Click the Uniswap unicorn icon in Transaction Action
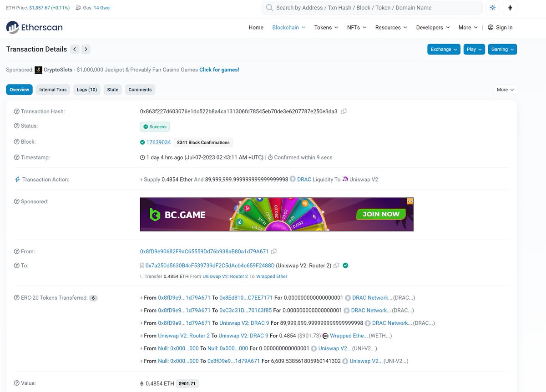The height and width of the screenshot is (392, 546). point(345,179)
